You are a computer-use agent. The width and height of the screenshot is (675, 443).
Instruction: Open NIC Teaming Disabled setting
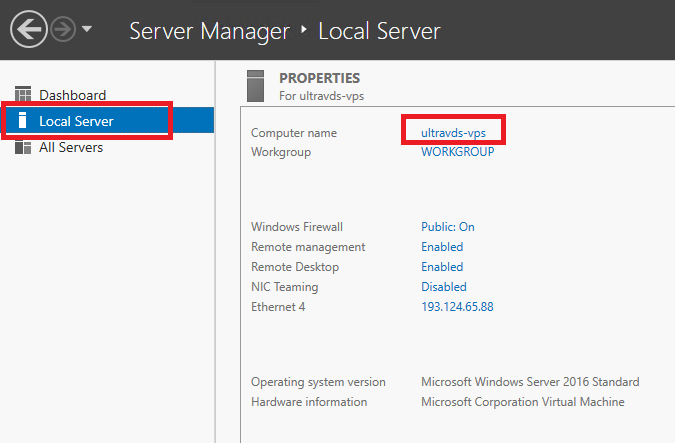coord(444,287)
